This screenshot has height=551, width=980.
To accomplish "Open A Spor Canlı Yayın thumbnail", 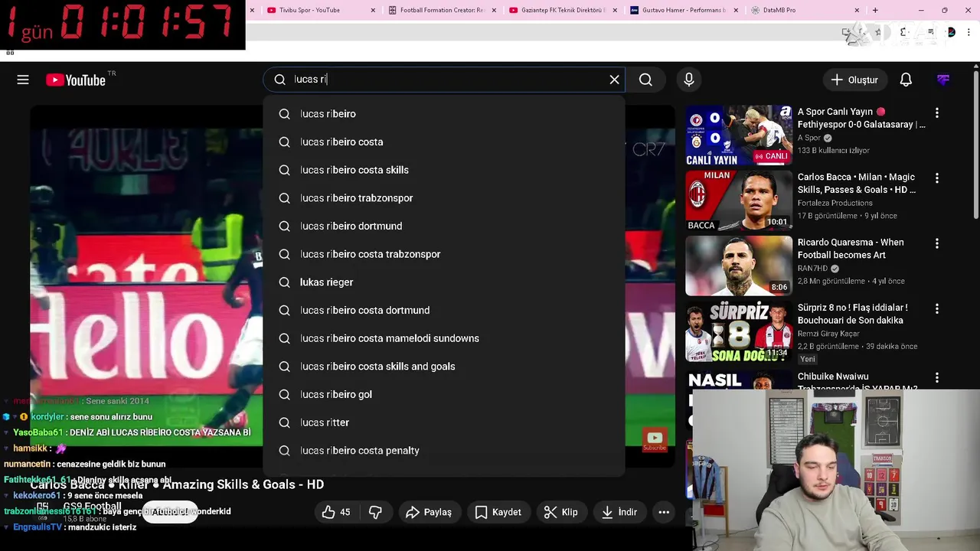I will click(739, 135).
